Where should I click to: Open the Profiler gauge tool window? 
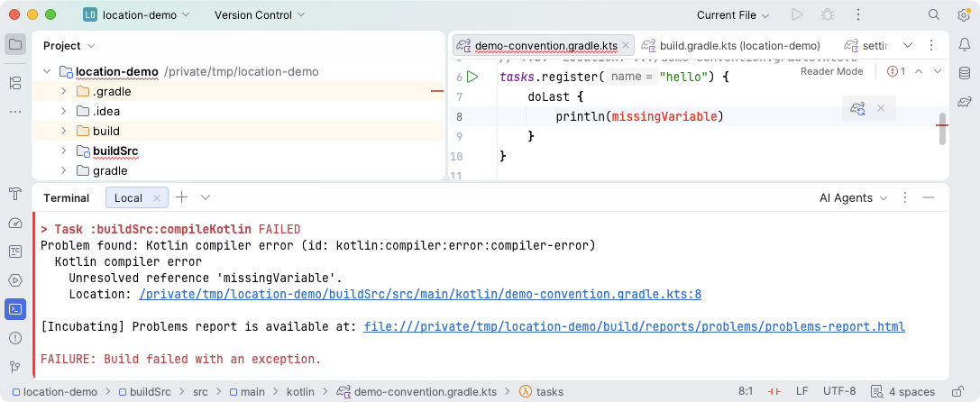click(15, 224)
